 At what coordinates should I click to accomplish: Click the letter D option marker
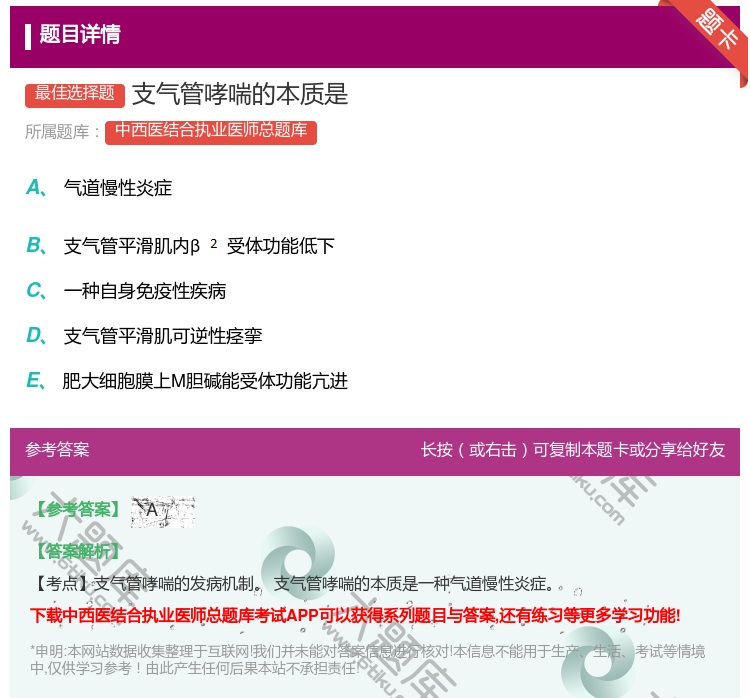pyautogui.click(x=34, y=336)
